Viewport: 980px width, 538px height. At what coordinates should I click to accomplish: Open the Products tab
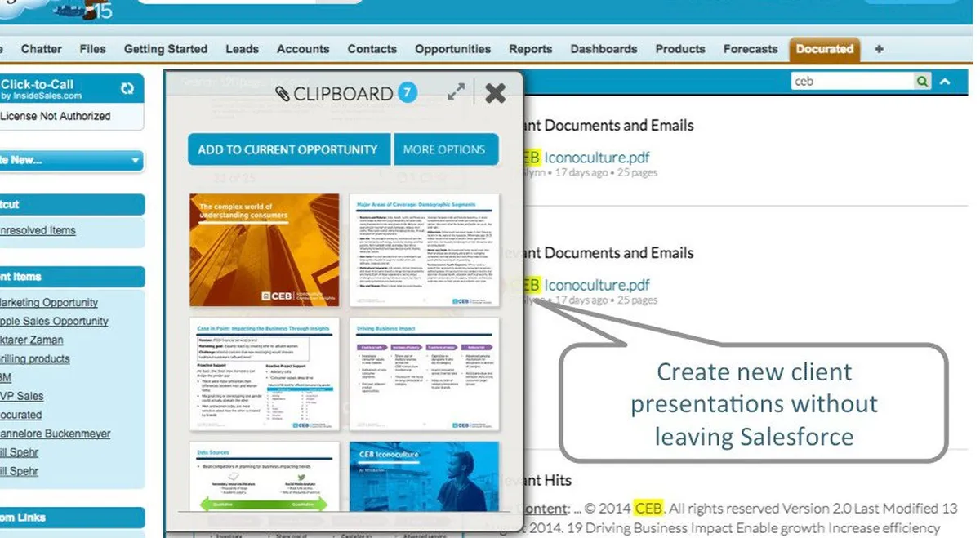point(680,49)
